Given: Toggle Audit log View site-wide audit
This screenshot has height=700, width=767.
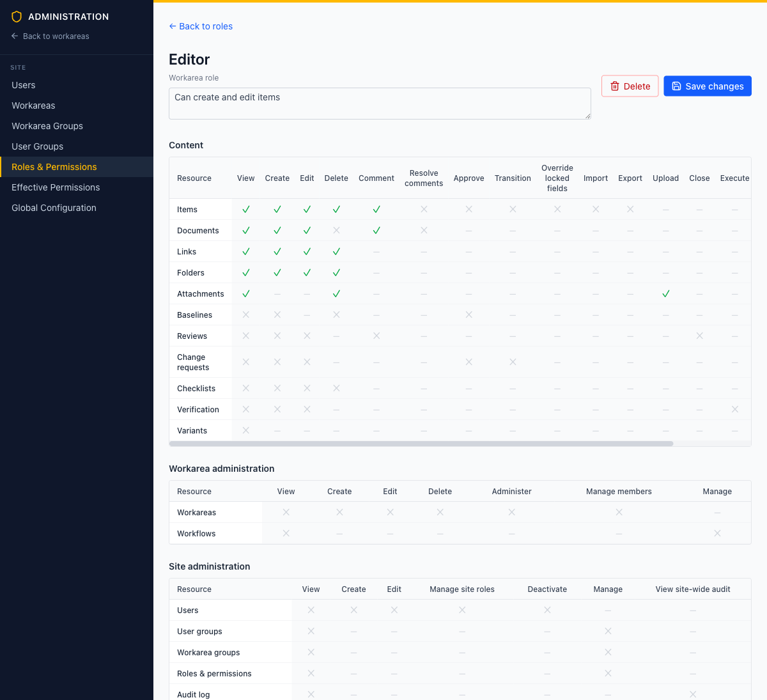Looking at the screenshot, I should (x=693, y=694).
